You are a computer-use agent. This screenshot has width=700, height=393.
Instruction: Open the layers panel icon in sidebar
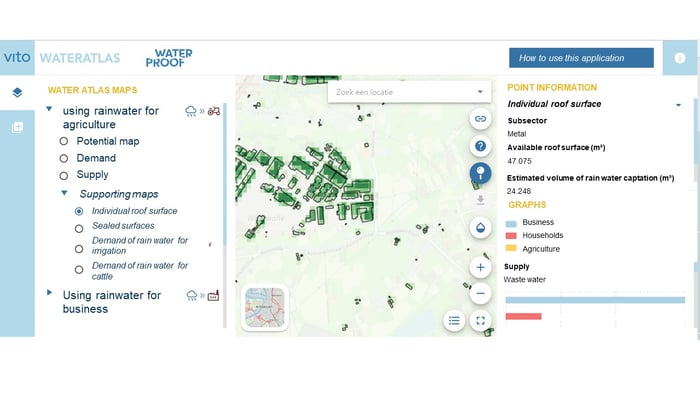tap(17, 92)
